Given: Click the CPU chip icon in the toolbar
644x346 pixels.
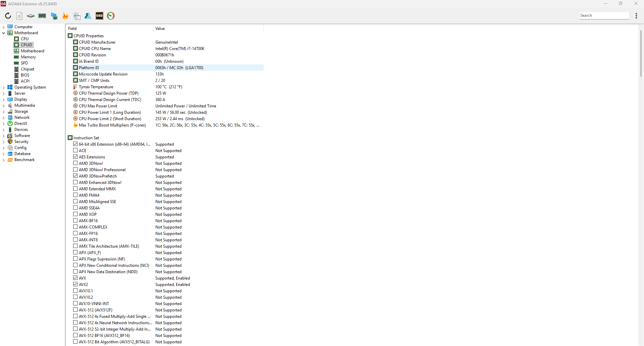Looking at the screenshot, I should tap(31, 16).
